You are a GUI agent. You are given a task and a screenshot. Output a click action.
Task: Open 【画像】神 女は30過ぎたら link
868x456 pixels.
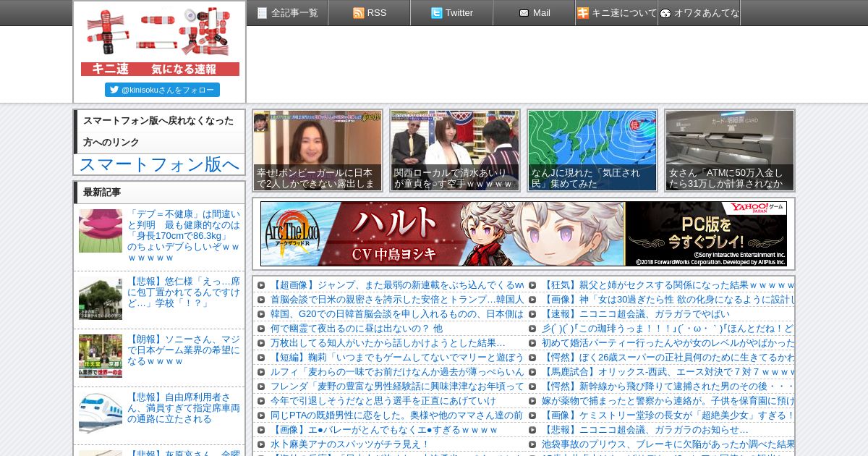[x=668, y=300]
